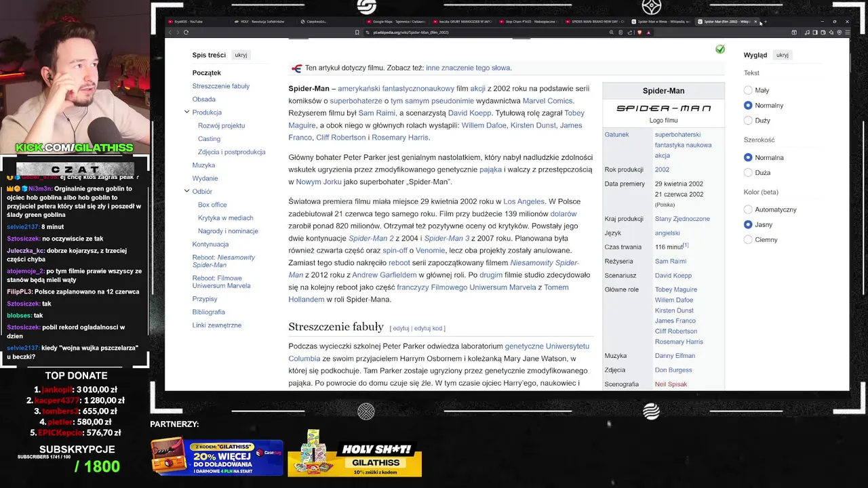Open the reader mode icon in address bar

[x=620, y=32]
